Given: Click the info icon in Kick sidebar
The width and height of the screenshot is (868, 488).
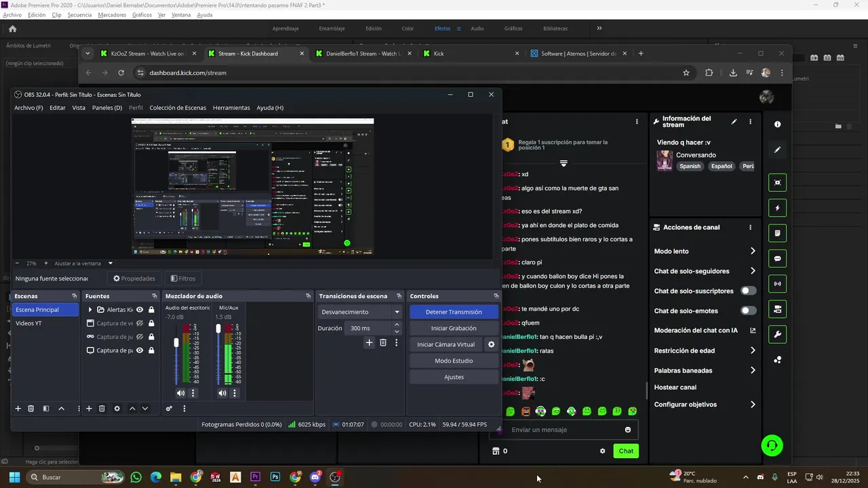Looking at the screenshot, I should pyautogui.click(x=777, y=124).
